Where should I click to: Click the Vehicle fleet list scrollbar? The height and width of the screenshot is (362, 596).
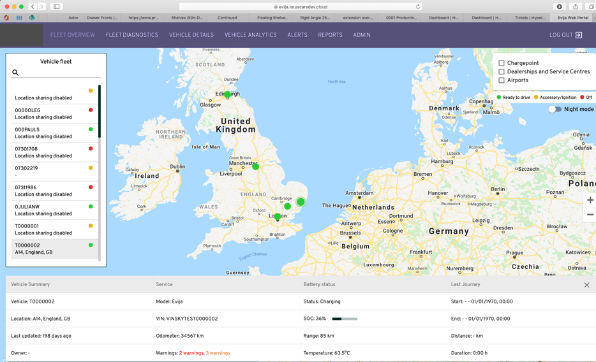[99, 111]
